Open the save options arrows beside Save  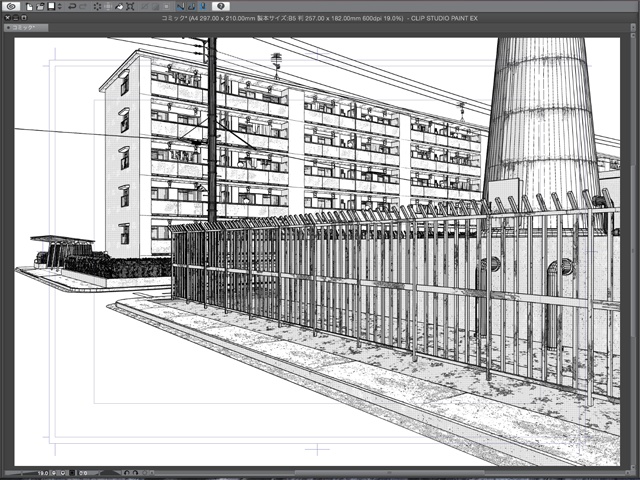point(60,7)
